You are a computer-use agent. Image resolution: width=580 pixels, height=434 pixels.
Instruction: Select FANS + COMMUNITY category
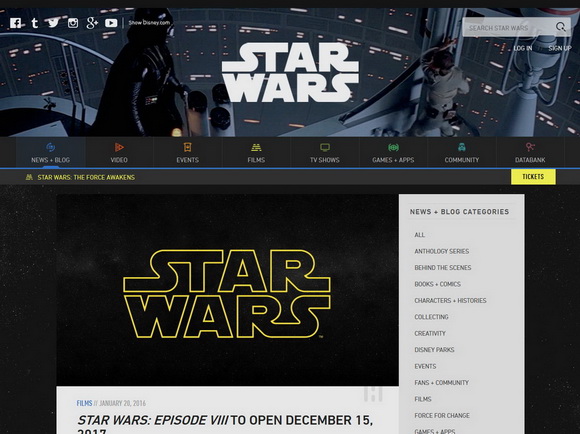point(442,383)
